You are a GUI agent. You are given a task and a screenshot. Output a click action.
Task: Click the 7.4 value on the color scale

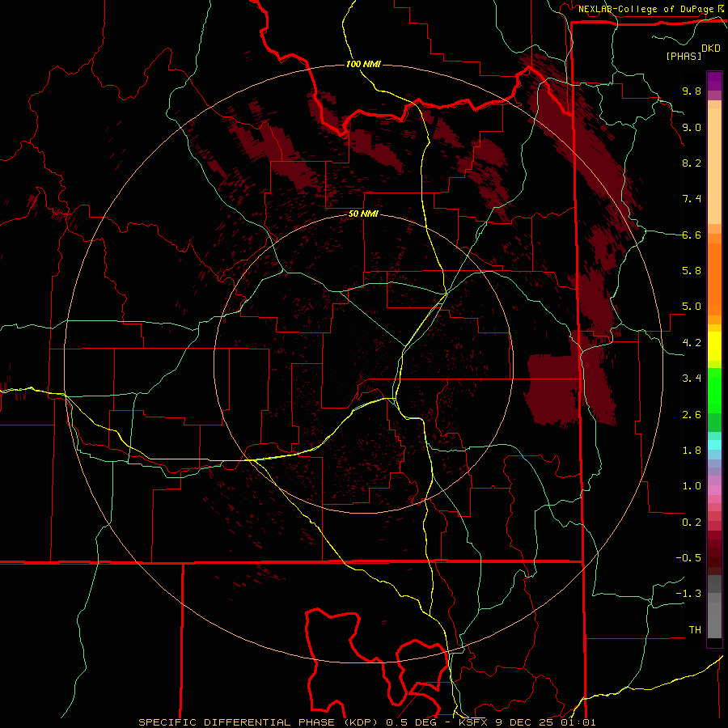click(692, 199)
